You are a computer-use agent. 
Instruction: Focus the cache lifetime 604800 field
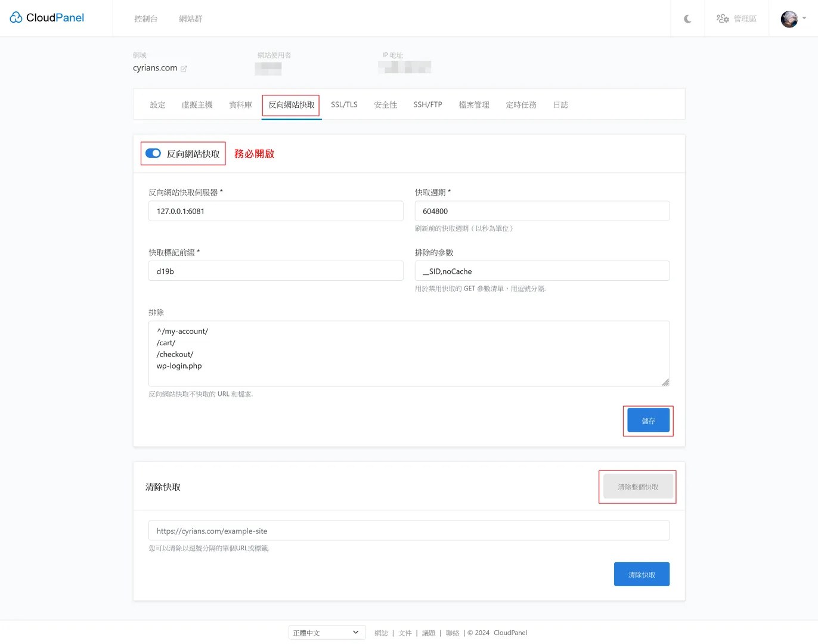coord(541,211)
